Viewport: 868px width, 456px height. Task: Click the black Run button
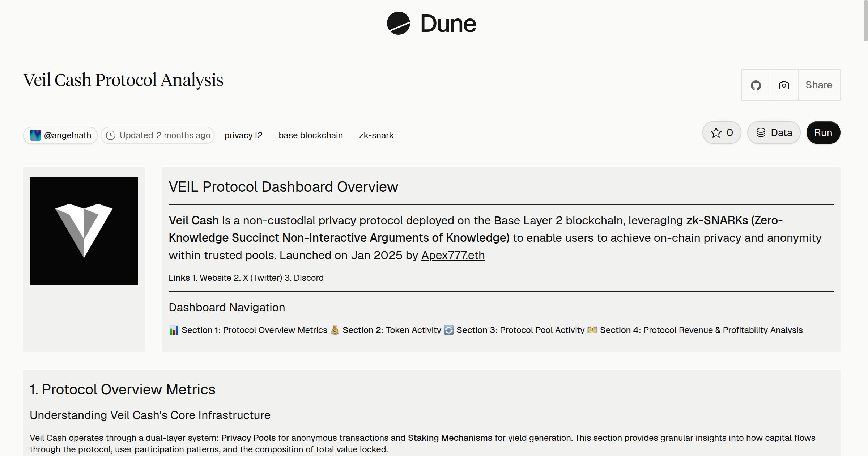coord(823,132)
